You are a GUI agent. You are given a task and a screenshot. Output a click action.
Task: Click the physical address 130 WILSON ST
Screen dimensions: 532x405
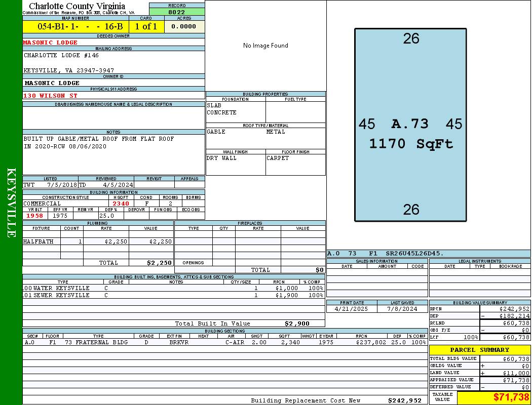tap(51, 95)
